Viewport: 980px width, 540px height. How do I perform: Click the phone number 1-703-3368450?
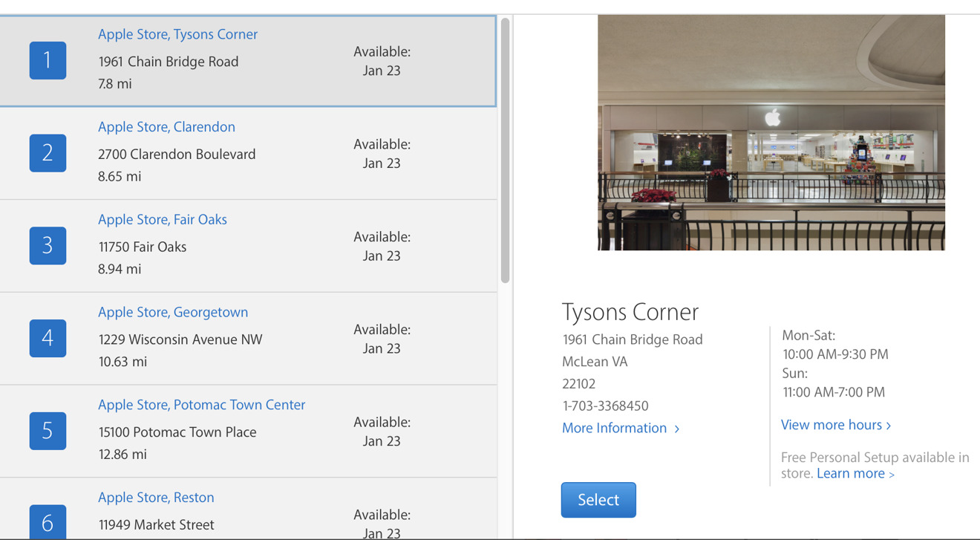[606, 406]
